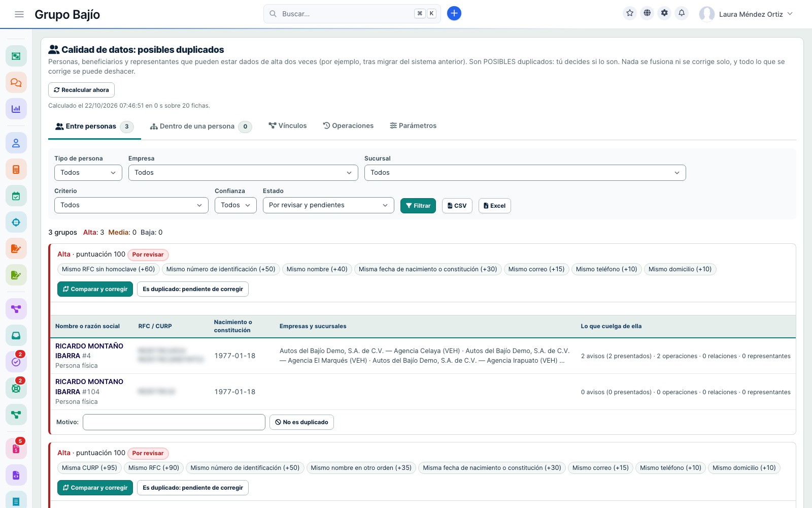812x508 pixels.
Task: Expand the Tipo de persona dropdown
Action: tap(88, 173)
